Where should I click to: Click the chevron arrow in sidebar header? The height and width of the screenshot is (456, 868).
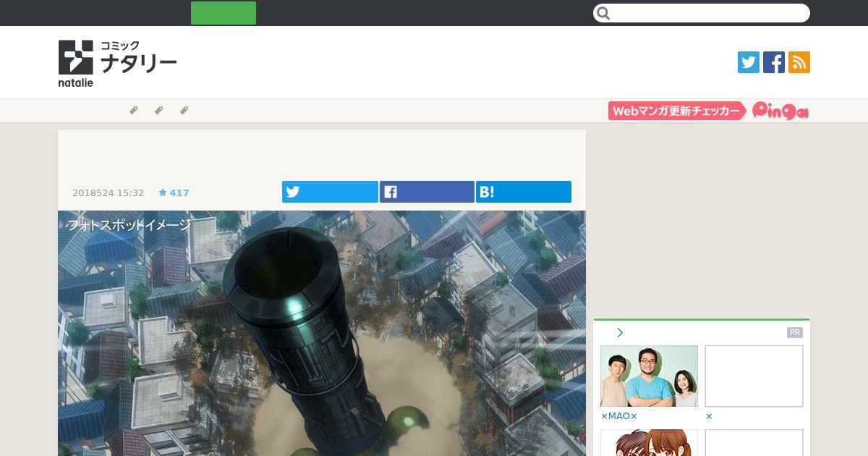620,333
